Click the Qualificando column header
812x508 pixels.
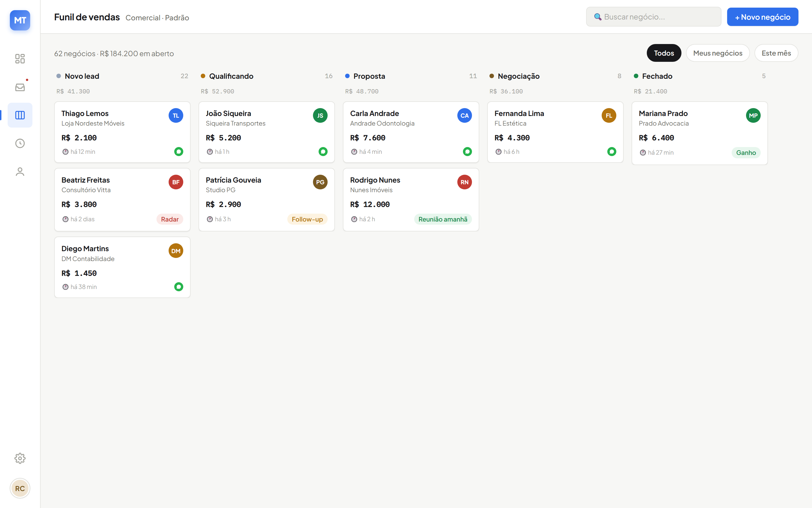231,76
